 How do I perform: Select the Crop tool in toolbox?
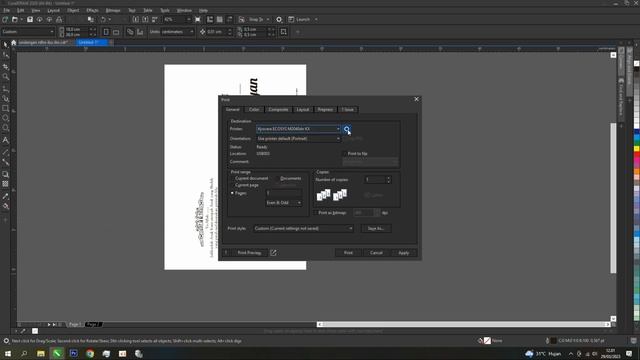pos(5,66)
